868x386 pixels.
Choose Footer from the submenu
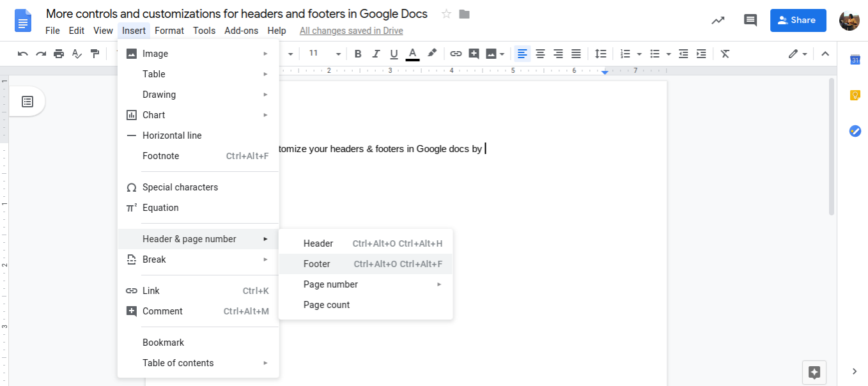[366, 264]
